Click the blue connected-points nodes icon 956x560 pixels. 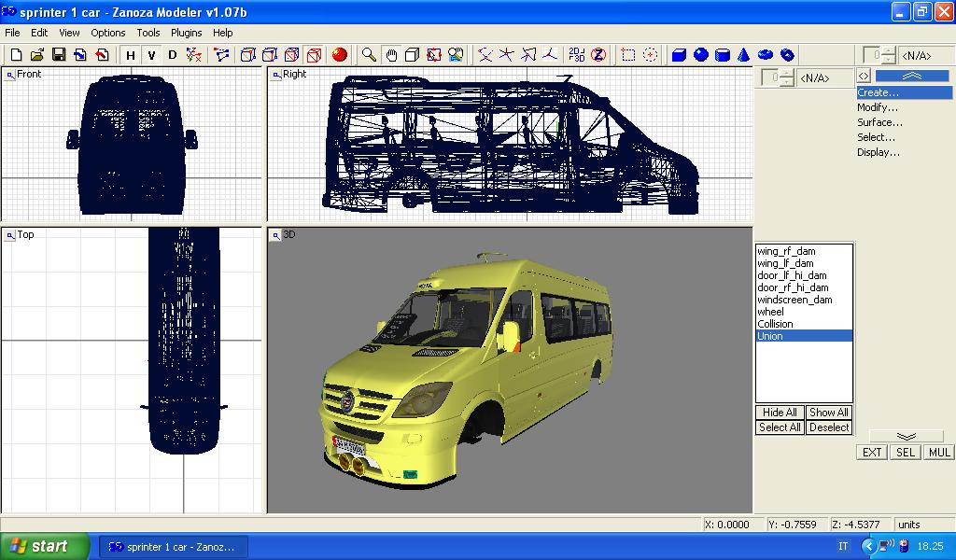(x=221, y=55)
